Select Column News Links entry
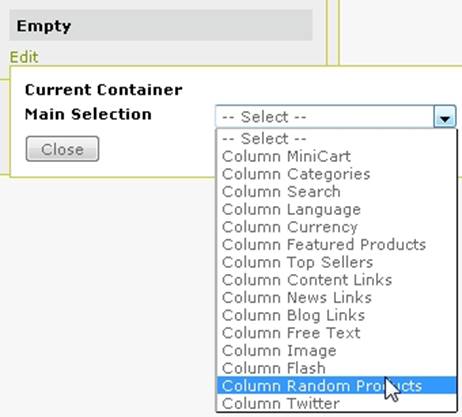Screen dimensions: 462x417 (x=336, y=298)
